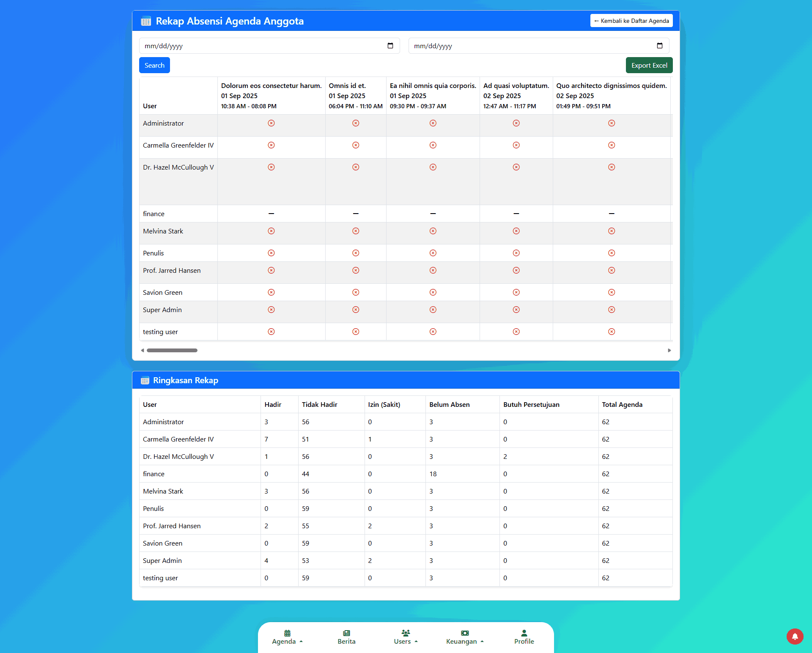Open calendar picker on start date field
This screenshot has width=812, height=653.
point(390,46)
